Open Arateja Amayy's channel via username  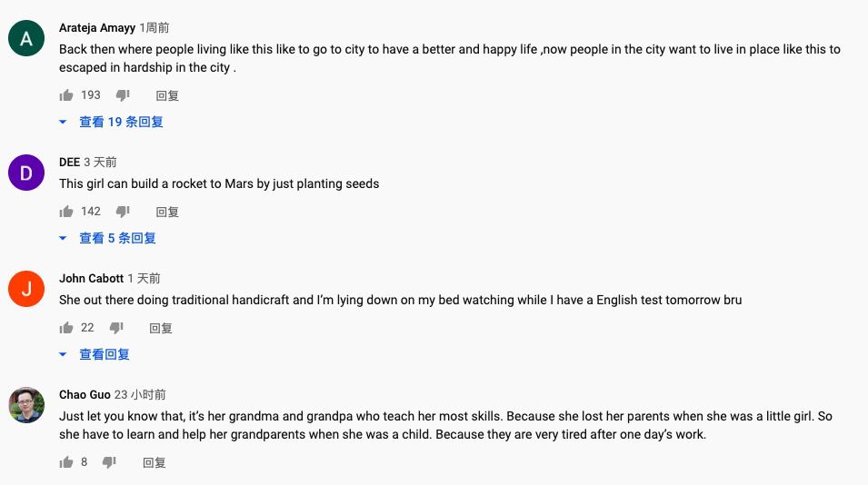[97, 28]
